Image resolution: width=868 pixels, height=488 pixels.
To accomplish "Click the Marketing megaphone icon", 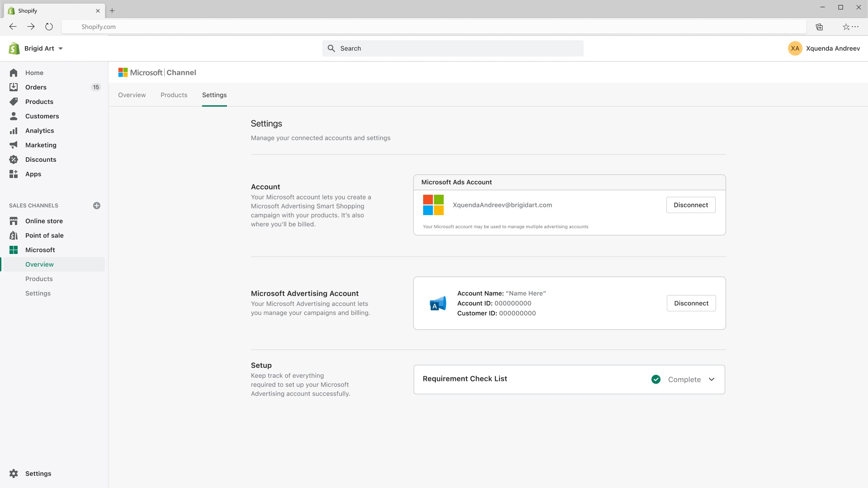I will tap(14, 145).
